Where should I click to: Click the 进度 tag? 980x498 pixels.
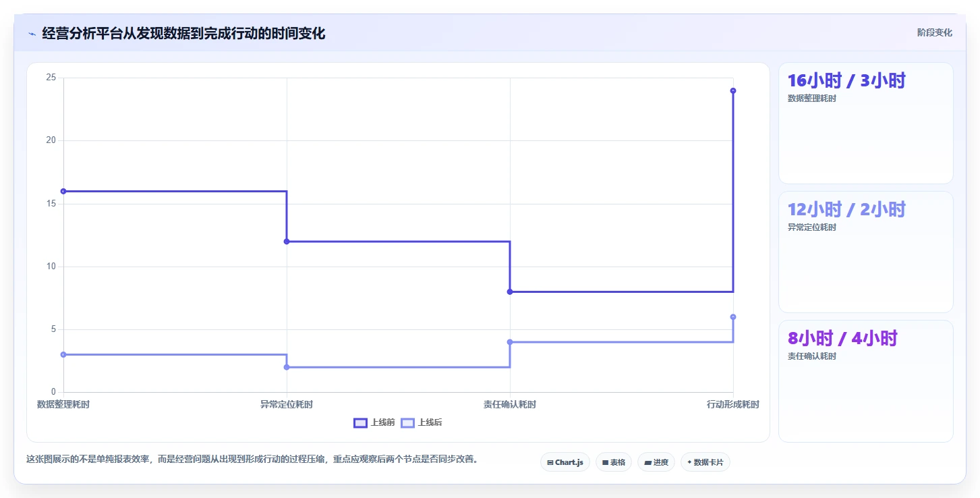click(656, 462)
